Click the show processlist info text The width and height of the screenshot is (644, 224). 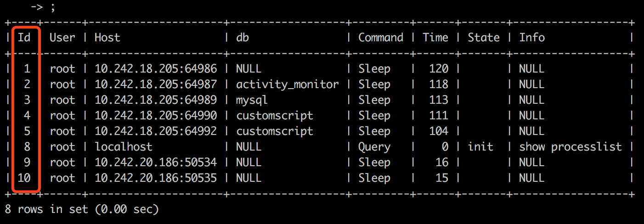pos(571,147)
